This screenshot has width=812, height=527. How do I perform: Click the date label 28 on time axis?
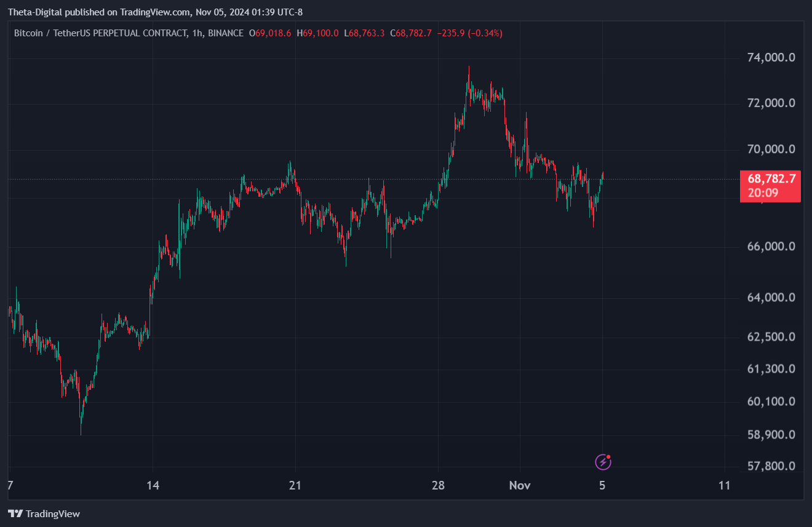[438, 485]
